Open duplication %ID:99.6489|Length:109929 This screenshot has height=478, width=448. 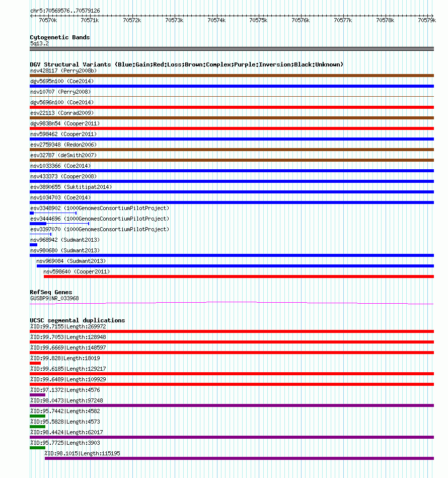coord(68,379)
